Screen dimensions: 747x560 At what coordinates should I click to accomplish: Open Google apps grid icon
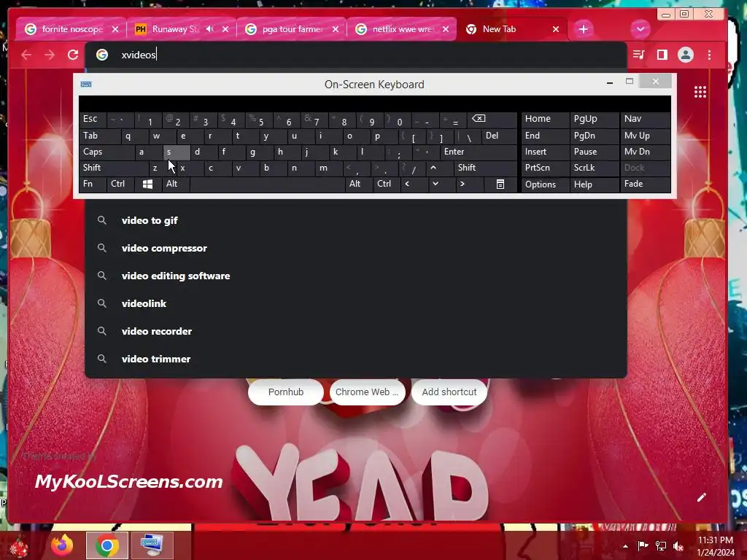(x=700, y=92)
